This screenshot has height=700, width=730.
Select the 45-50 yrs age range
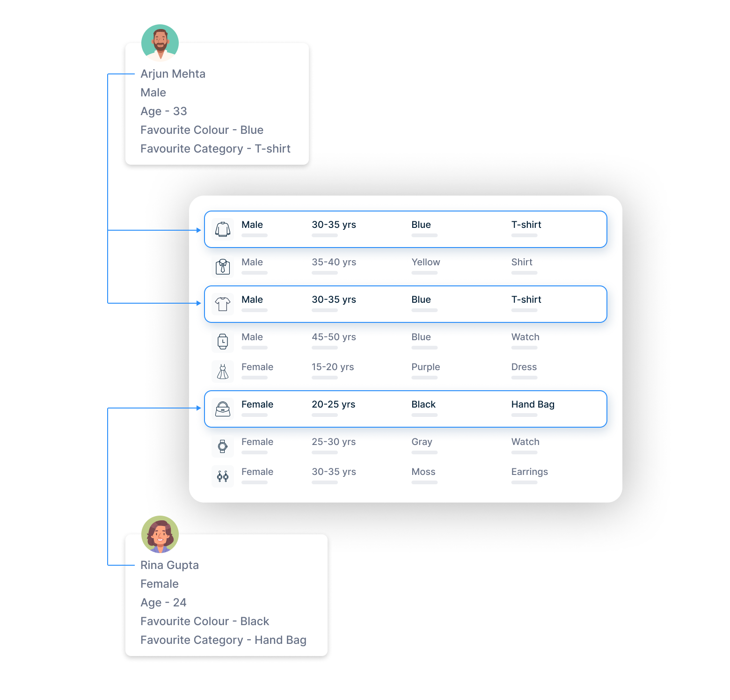click(x=334, y=337)
